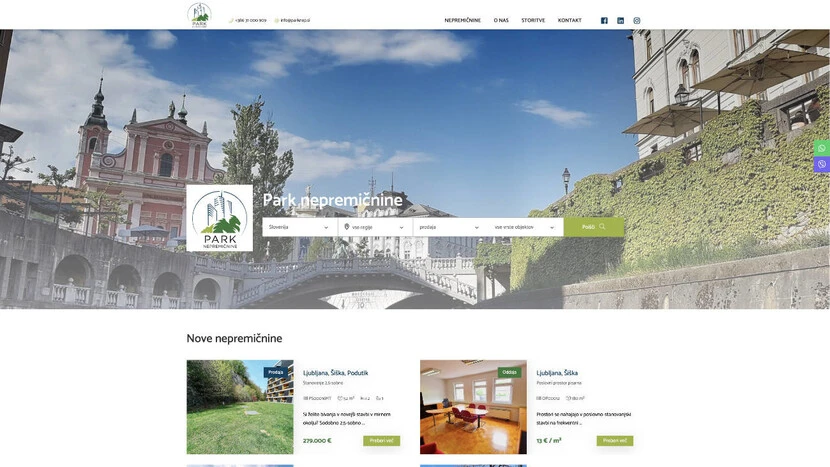
Task: Click the Park nepremičnine header logo
Action: (x=200, y=15)
